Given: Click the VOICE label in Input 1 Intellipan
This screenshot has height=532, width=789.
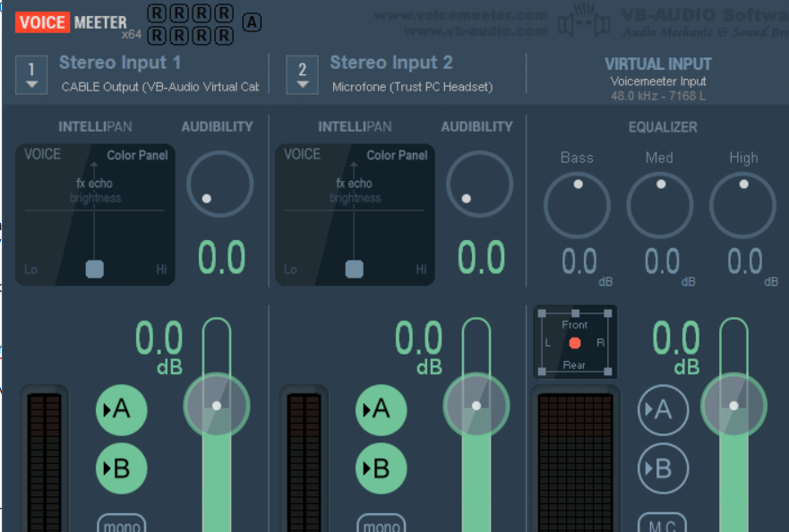Looking at the screenshot, I should (x=42, y=154).
